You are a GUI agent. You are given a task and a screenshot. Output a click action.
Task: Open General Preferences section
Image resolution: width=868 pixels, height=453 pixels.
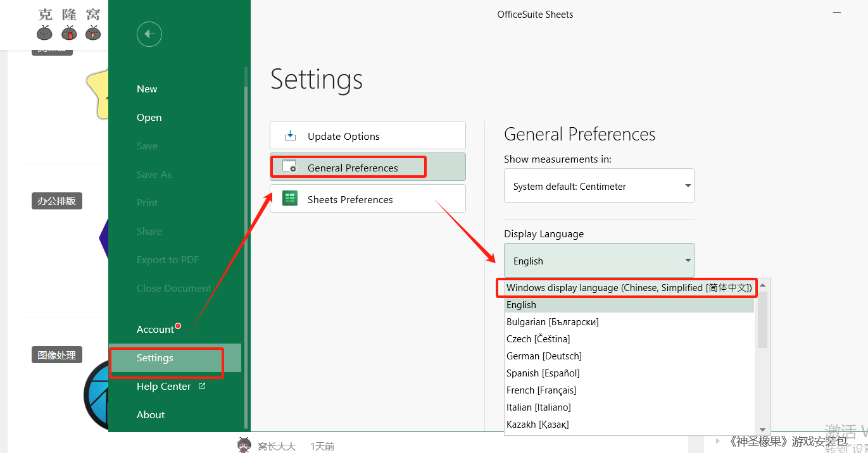click(x=368, y=167)
